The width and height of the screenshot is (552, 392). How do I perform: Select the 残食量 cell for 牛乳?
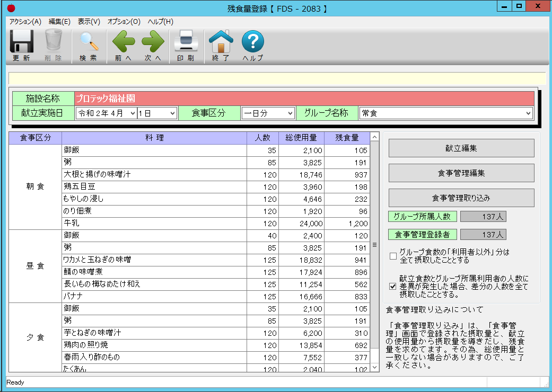click(x=347, y=224)
